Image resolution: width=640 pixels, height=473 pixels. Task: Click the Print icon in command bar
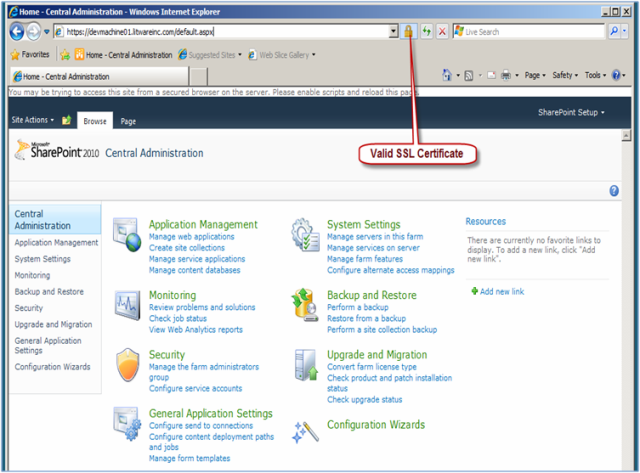(x=506, y=75)
